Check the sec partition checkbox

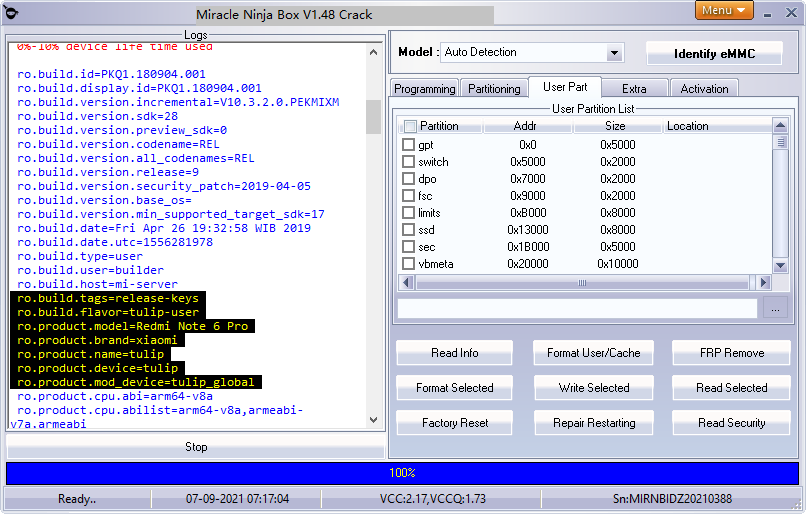pyautogui.click(x=408, y=246)
